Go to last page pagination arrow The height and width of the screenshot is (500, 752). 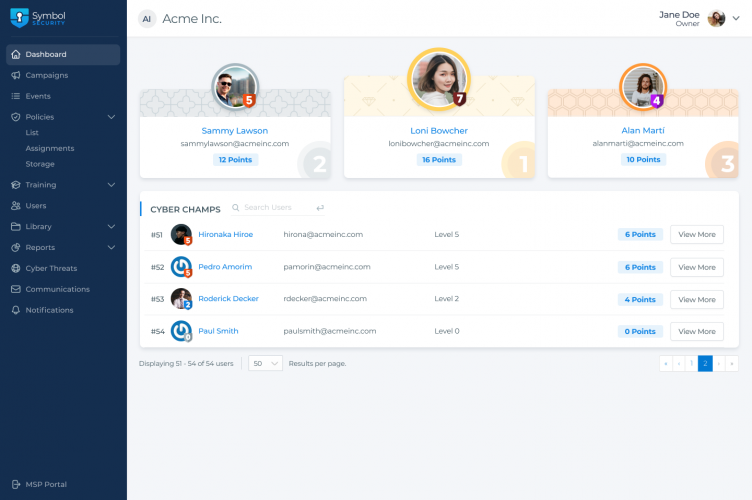[x=731, y=363]
